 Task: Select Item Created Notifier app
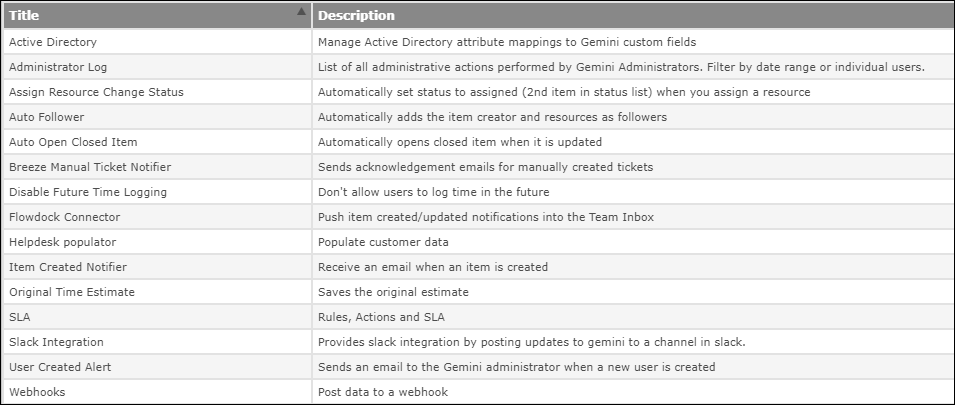[68, 267]
